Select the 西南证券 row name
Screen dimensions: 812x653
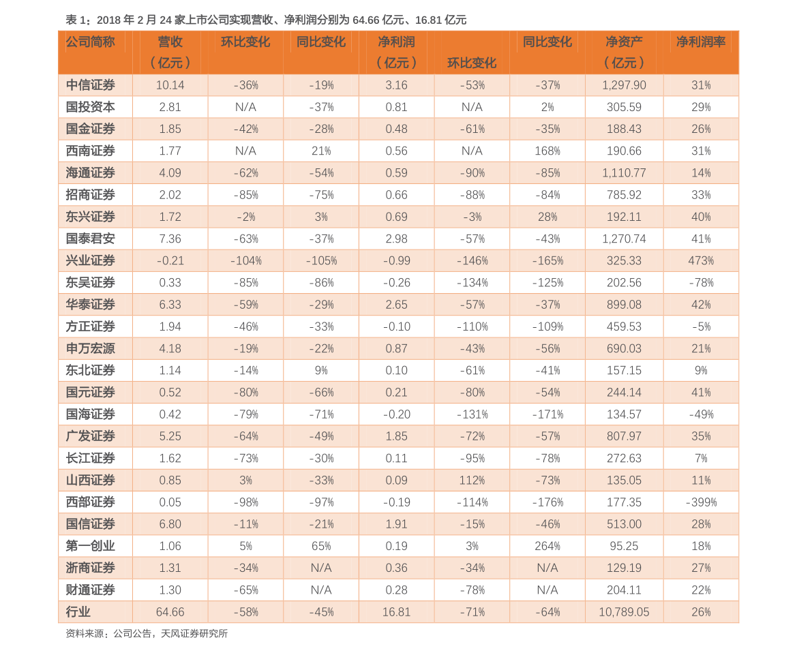90,151
